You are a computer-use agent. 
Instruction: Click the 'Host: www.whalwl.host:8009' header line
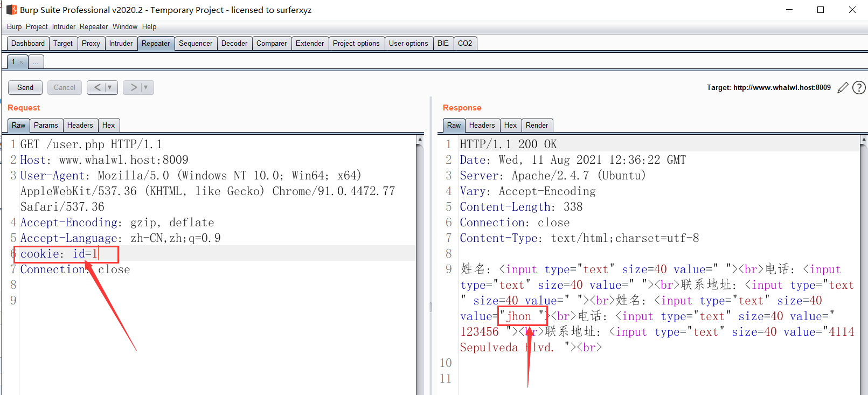pyautogui.click(x=105, y=160)
